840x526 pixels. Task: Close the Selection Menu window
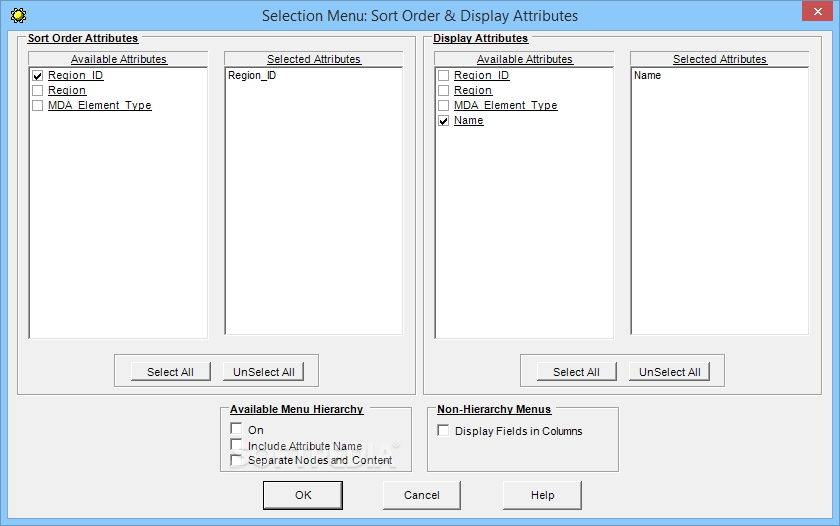pyautogui.click(x=818, y=11)
